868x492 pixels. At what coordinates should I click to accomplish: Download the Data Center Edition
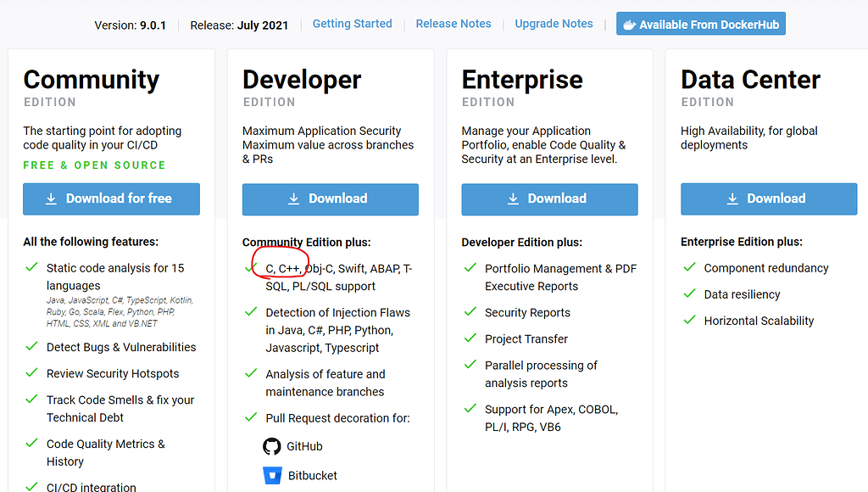point(769,198)
